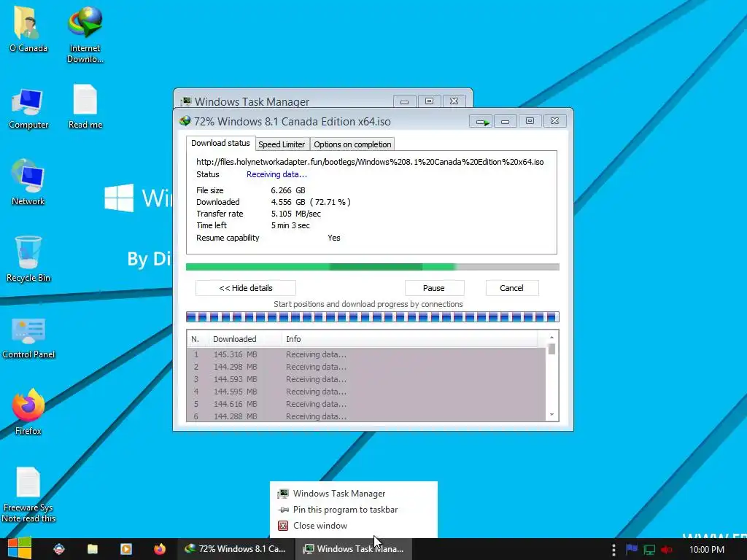Viewport: 747px width, 560px height.
Task: Click the connections list scroll down arrow
Action: [551, 415]
